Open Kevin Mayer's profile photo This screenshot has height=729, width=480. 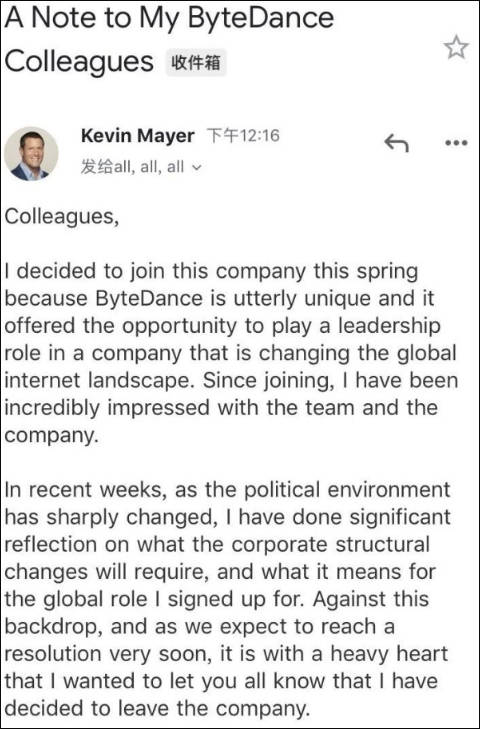(31, 154)
